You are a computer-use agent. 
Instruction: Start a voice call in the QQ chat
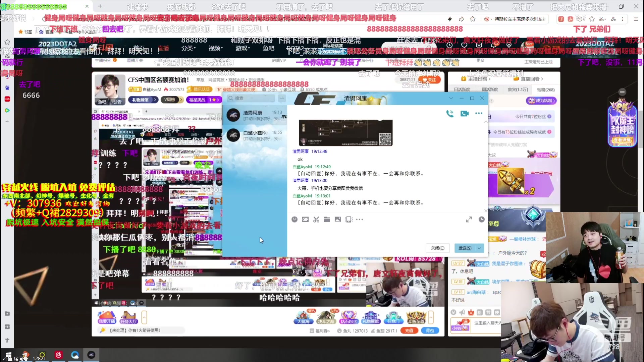(450, 114)
